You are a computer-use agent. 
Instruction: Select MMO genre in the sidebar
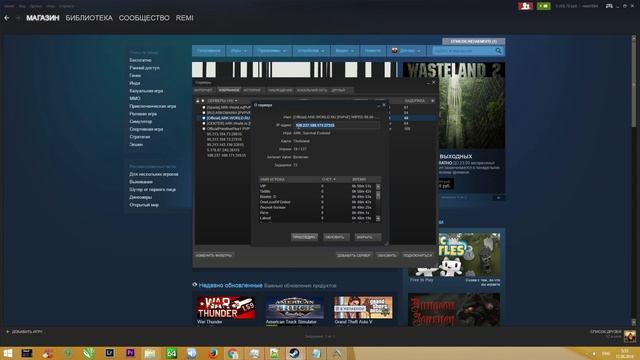135,98
